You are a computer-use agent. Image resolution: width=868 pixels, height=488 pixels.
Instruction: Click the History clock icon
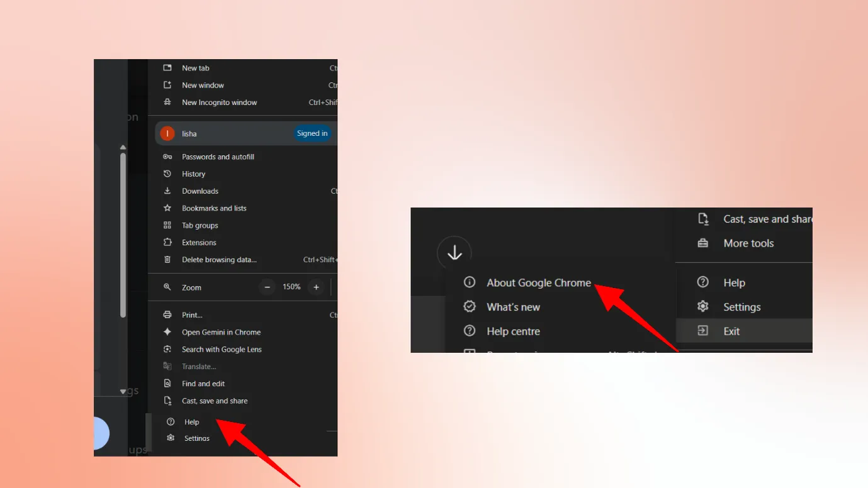[167, 174]
